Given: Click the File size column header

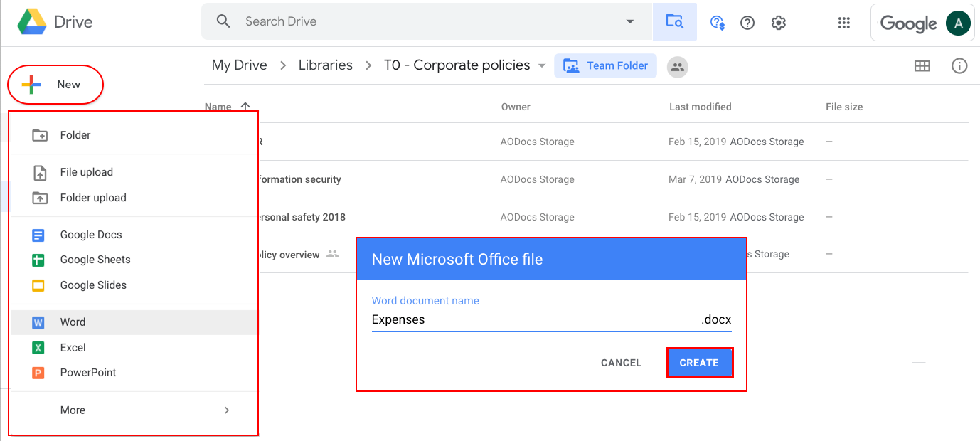Looking at the screenshot, I should 844,107.
